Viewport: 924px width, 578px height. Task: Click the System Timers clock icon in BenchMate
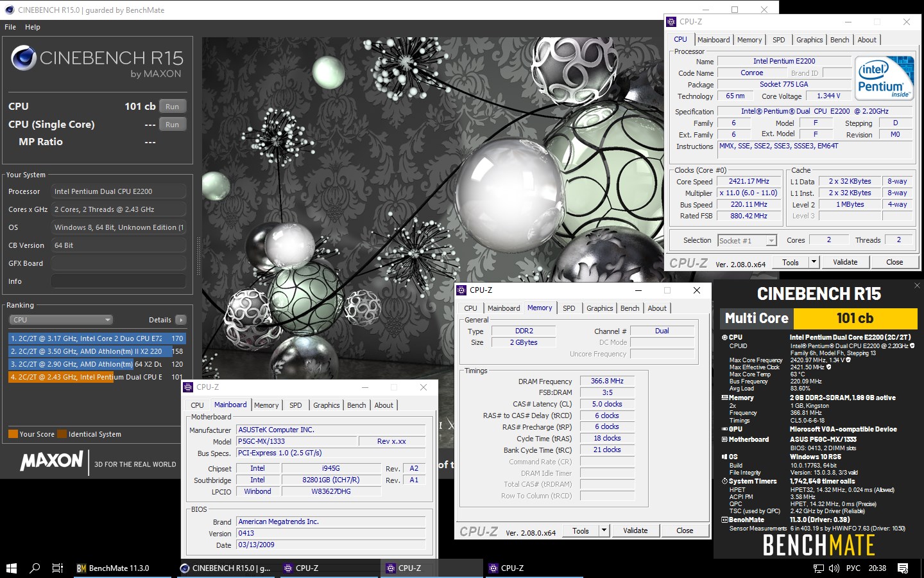(724, 481)
